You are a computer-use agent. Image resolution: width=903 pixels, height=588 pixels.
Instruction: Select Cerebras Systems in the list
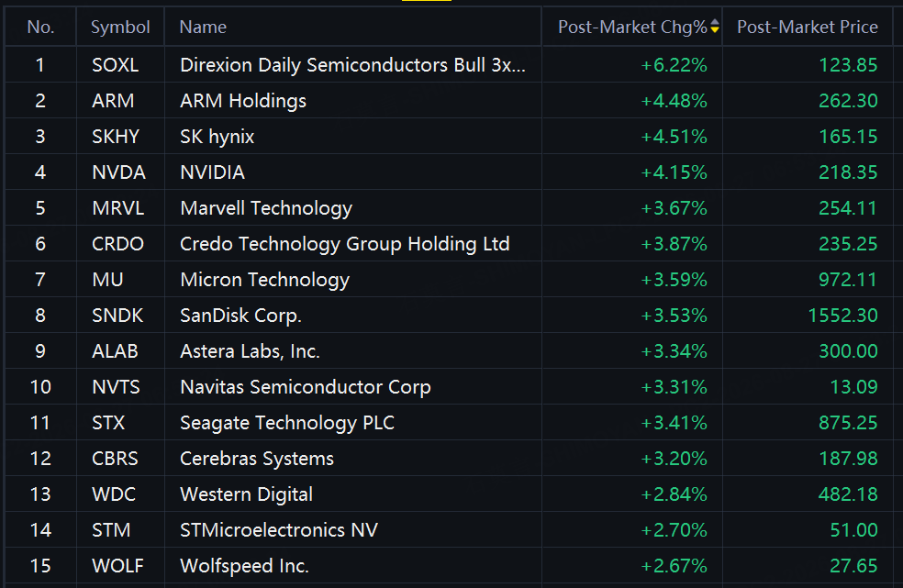(x=257, y=459)
